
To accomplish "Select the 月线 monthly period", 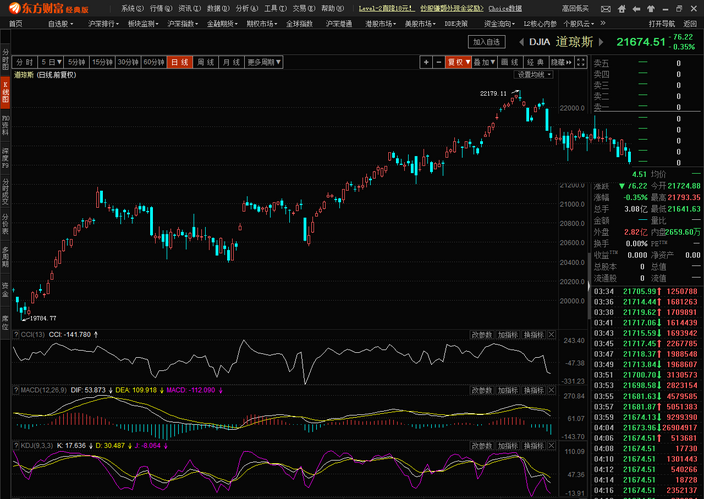I will [232, 62].
